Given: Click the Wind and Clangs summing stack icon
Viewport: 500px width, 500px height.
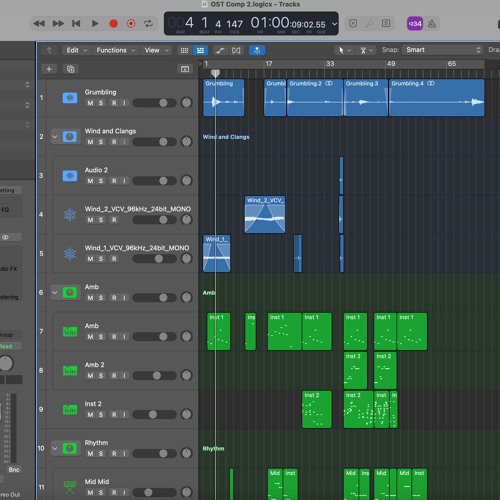Looking at the screenshot, I should [x=70, y=137].
